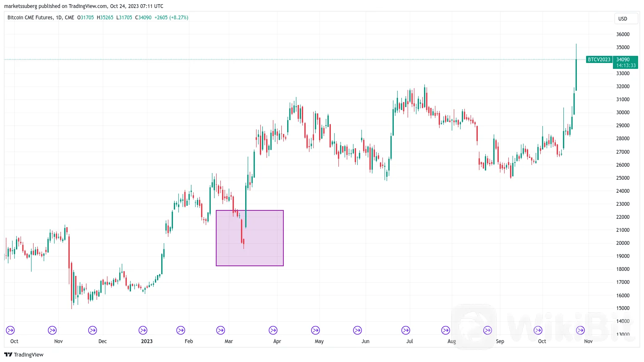Click the TradingView logo in the bottom corner

click(x=24, y=354)
